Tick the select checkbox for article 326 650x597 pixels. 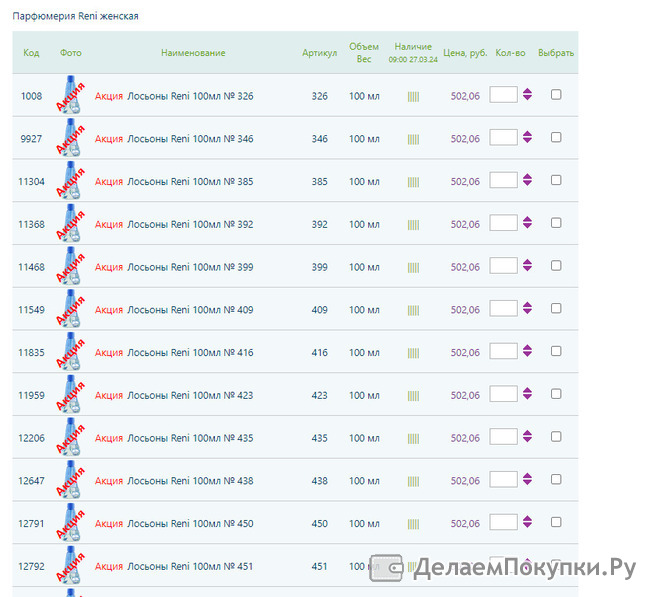[556, 95]
